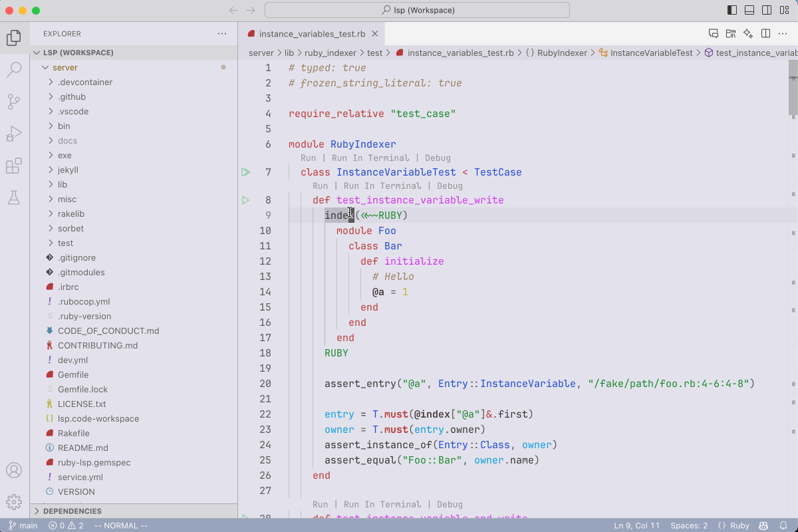
Task: Open README.md in the explorer
Action: click(x=134, y=448)
